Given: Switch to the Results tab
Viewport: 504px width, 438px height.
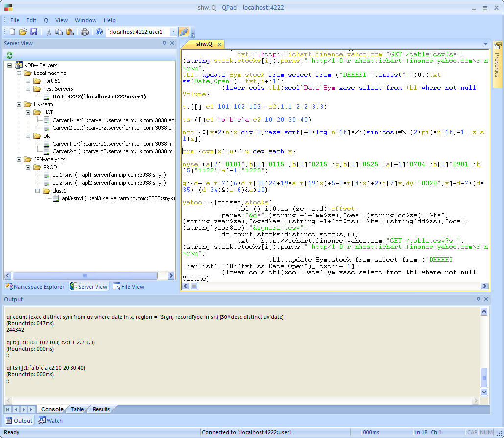Looking at the screenshot, I should point(100,409).
